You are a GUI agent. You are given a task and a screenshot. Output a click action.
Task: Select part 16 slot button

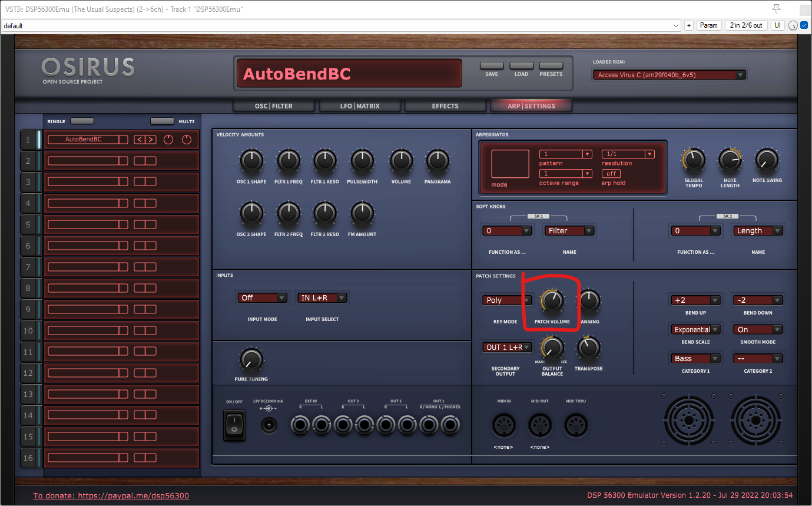28,458
